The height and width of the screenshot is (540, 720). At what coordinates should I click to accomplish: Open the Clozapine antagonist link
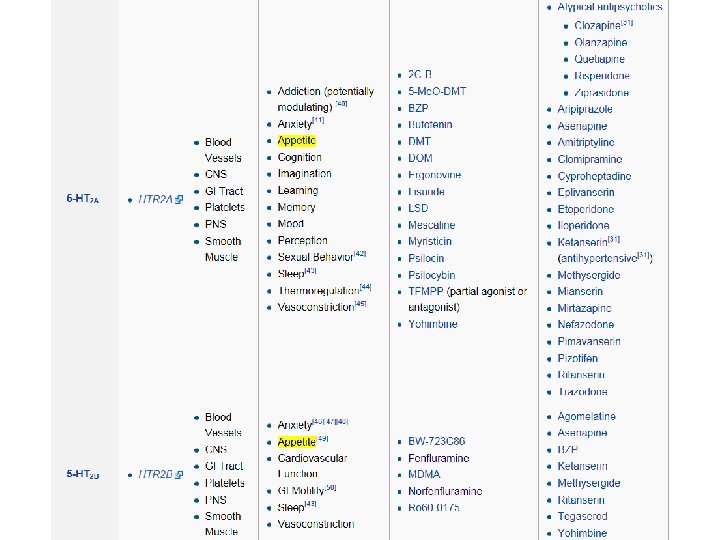pos(597,26)
